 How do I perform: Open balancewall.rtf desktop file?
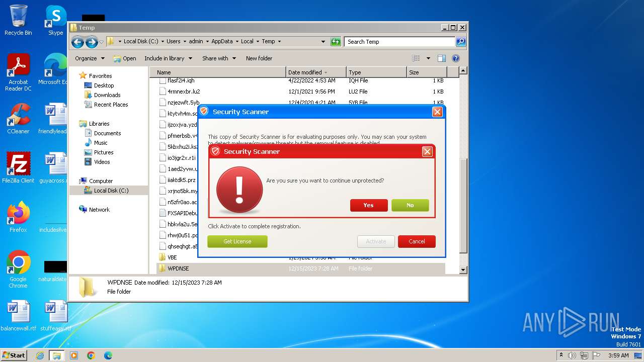(x=18, y=316)
